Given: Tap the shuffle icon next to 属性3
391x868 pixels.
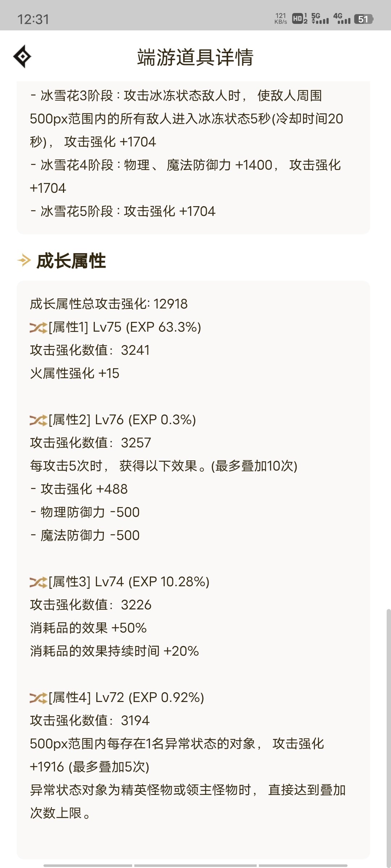Looking at the screenshot, I should tap(38, 582).
